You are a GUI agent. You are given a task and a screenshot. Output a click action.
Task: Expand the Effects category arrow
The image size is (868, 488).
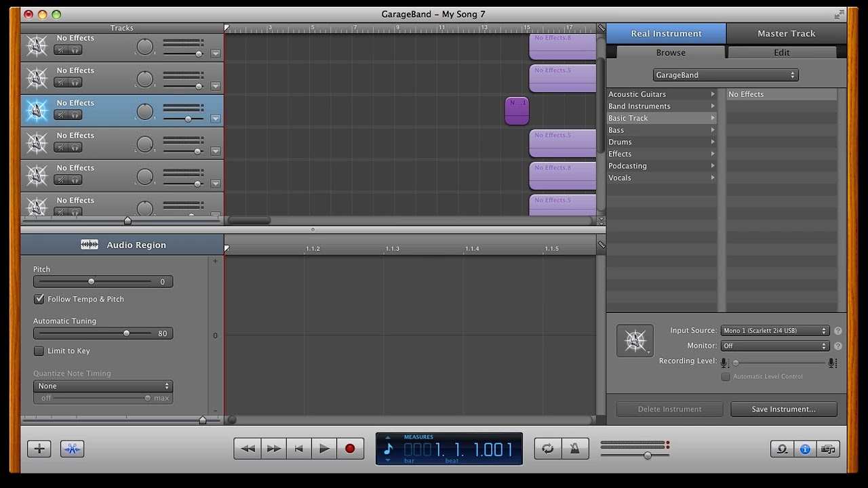click(x=712, y=154)
